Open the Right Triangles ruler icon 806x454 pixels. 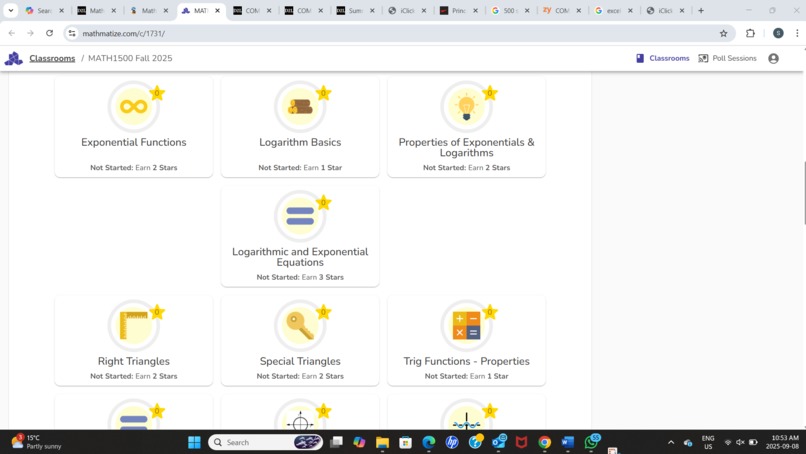click(134, 325)
